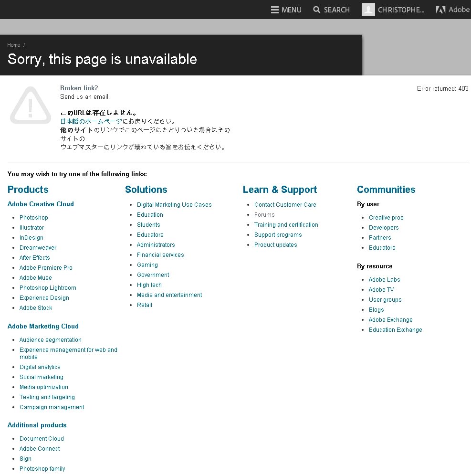471x476 pixels.
Task: Open the Social marketing link
Action: coord(41,377)
